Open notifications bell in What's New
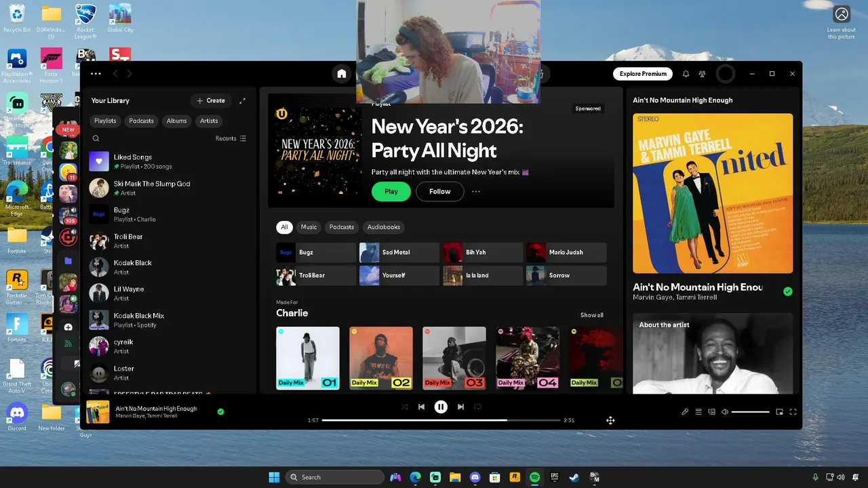Screen dimensions: 868x488 pyautogui.click(x=686, y=74)
